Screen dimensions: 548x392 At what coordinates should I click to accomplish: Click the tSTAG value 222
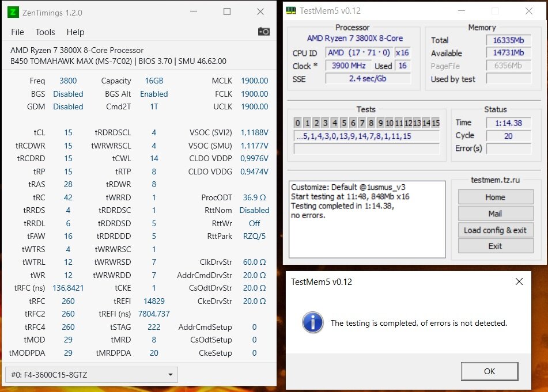point(154,327)
